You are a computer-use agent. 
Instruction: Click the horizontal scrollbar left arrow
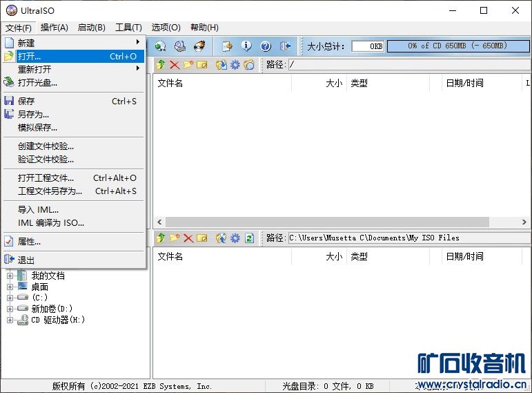coord(159,222)
